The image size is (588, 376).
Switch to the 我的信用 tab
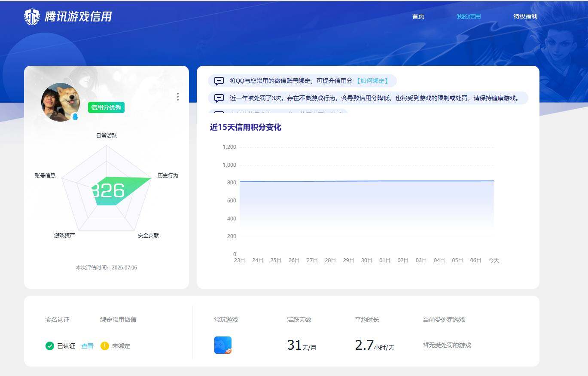pos(469,16)
